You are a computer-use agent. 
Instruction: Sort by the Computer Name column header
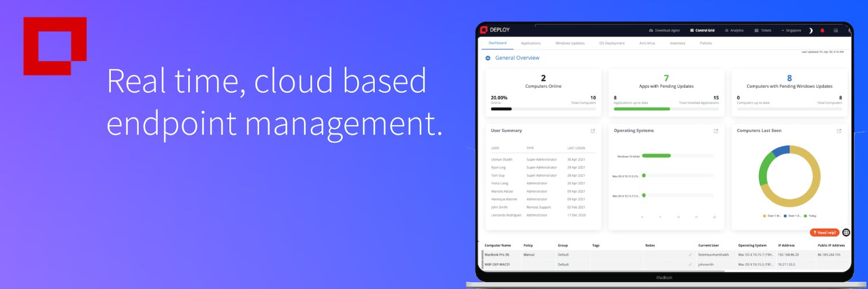pyautogui.click(x=498, y=246)
